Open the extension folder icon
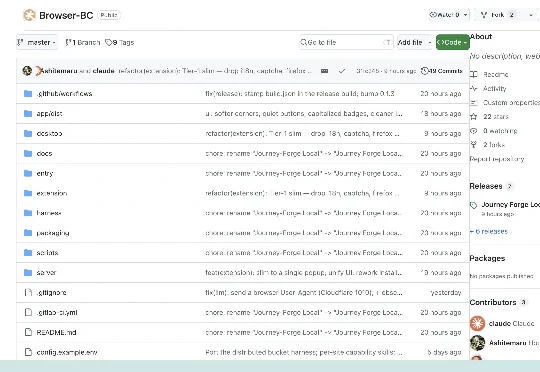 pyautogui.click(x=28, y=193)
